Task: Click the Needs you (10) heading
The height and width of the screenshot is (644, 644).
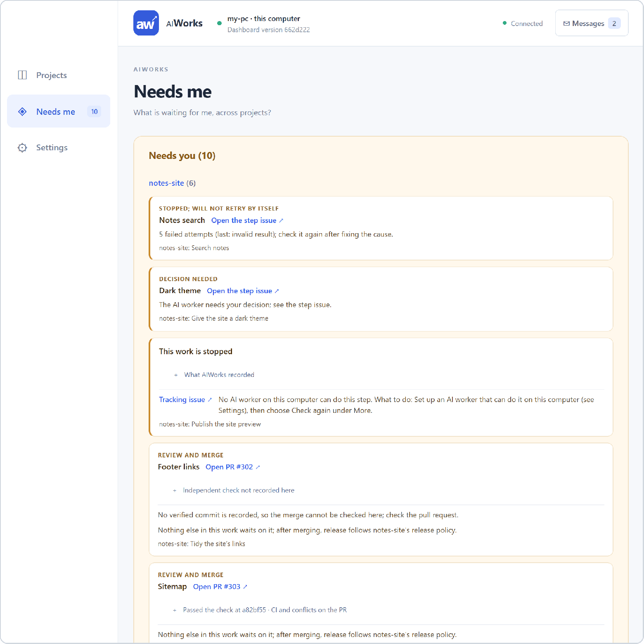Action: [182, 156]
